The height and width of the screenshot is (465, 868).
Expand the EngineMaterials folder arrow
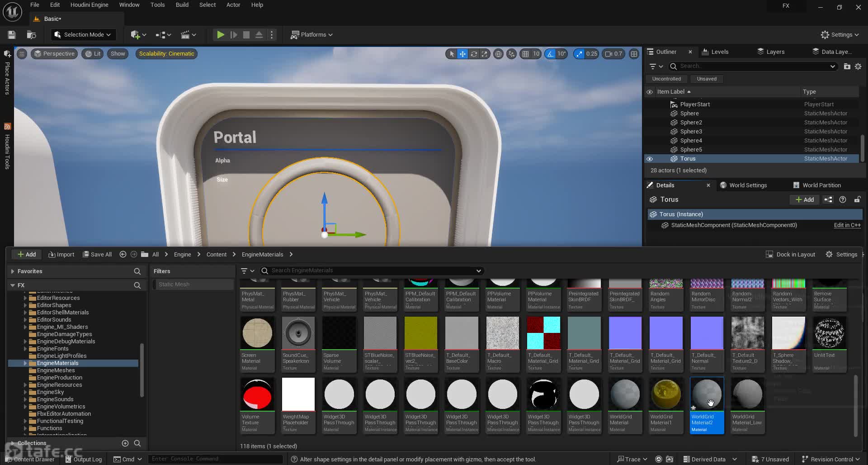coord(25,364)
